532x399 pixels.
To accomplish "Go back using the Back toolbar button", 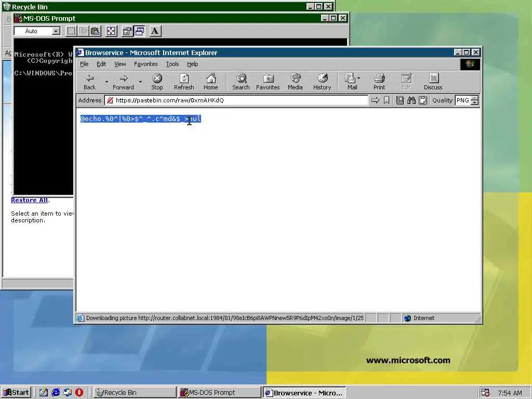I will (x=89, y=82).
